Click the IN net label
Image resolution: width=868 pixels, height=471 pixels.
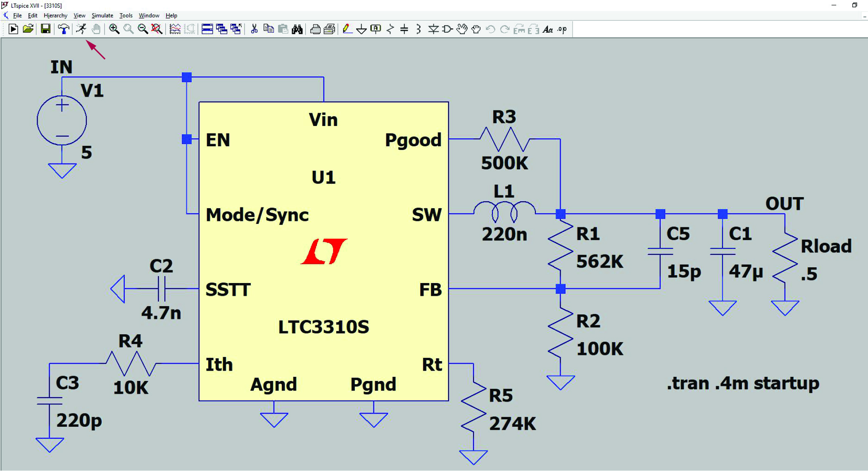61,67
